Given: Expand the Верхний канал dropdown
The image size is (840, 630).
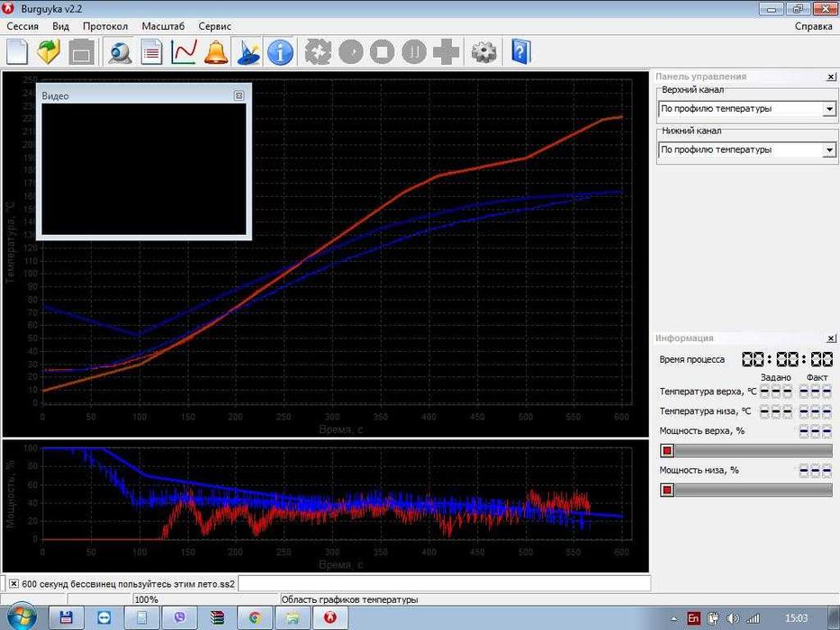Looking at the screenshot, I should click(829, 109).
